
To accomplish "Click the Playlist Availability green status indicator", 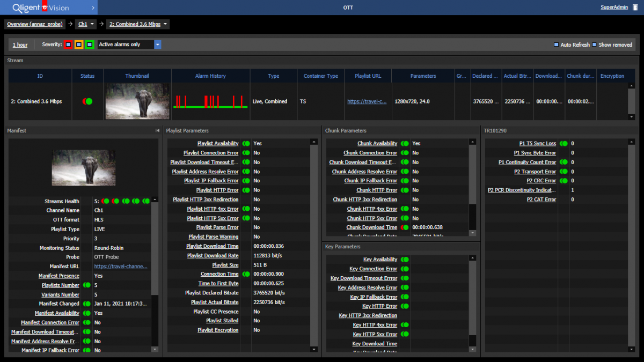I will pos(246,144).
